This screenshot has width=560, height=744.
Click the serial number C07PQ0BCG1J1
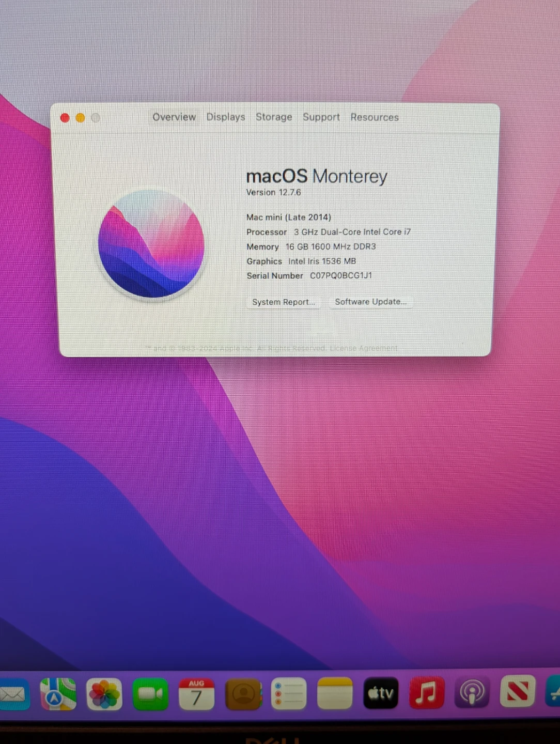coord(341,275)
